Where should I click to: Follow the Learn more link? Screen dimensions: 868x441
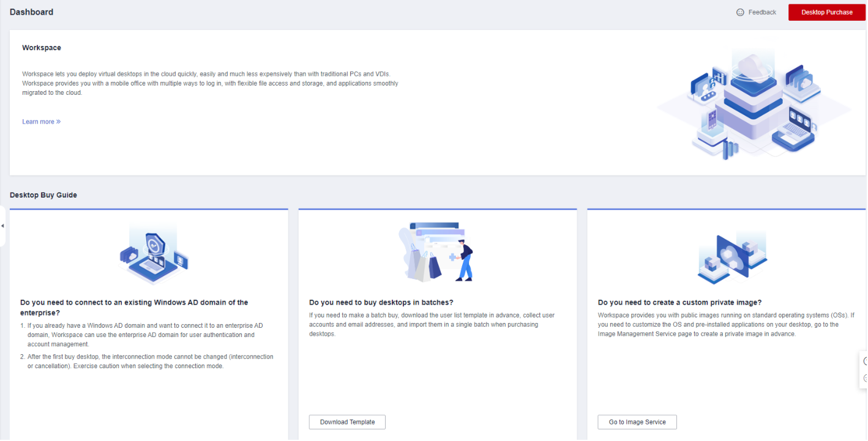tap(41, 122)
